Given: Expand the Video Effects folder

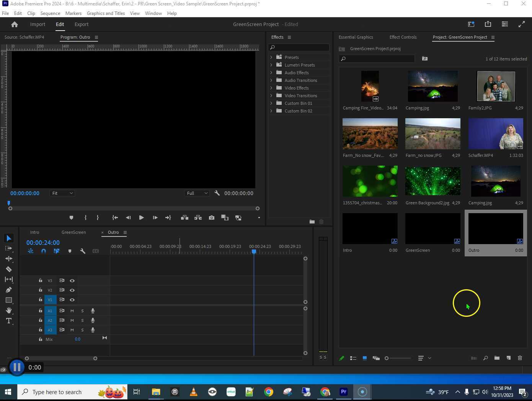Looking at the screenshot, I should click(271, 88).
